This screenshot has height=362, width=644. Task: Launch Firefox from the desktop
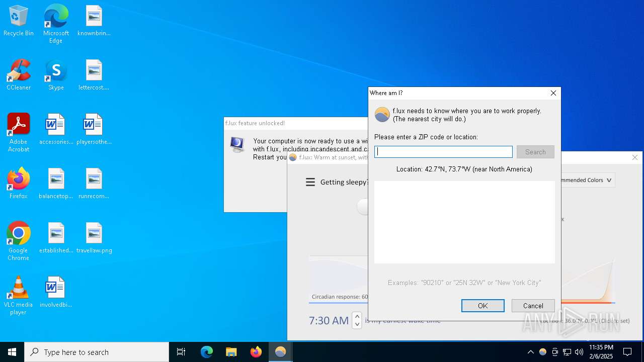coord(19,184)
